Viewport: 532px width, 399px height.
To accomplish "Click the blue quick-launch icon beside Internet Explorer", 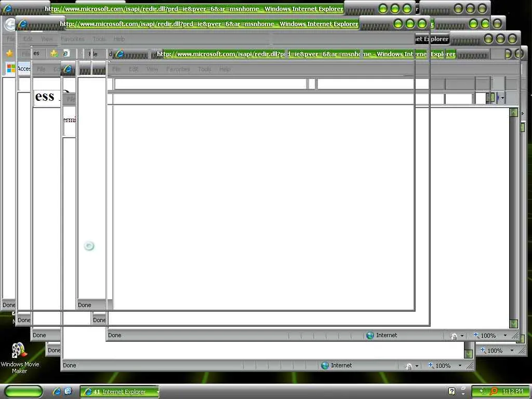I will tap(68, 391).
